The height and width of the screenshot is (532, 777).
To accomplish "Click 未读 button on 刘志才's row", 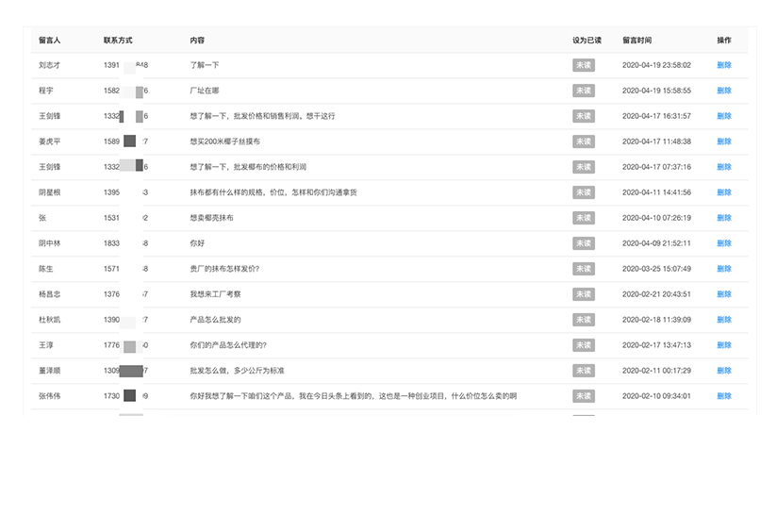I will tap(583, 65).
